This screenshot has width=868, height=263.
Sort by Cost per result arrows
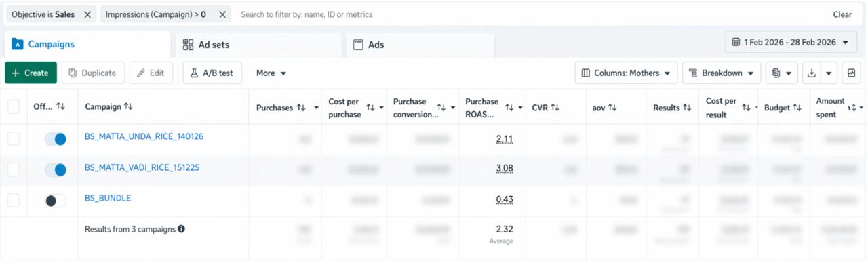point(747,108)
